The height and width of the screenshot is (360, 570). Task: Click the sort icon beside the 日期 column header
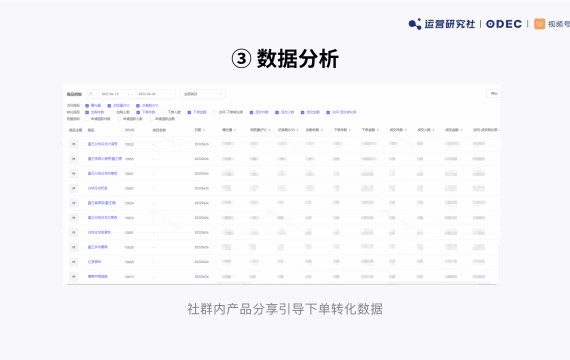tap(204, 130)
